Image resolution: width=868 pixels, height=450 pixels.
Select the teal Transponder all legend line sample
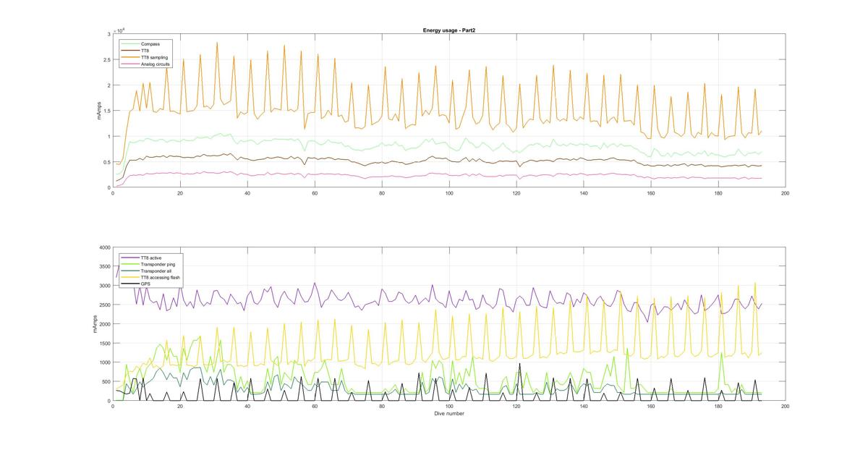point(130,271)
